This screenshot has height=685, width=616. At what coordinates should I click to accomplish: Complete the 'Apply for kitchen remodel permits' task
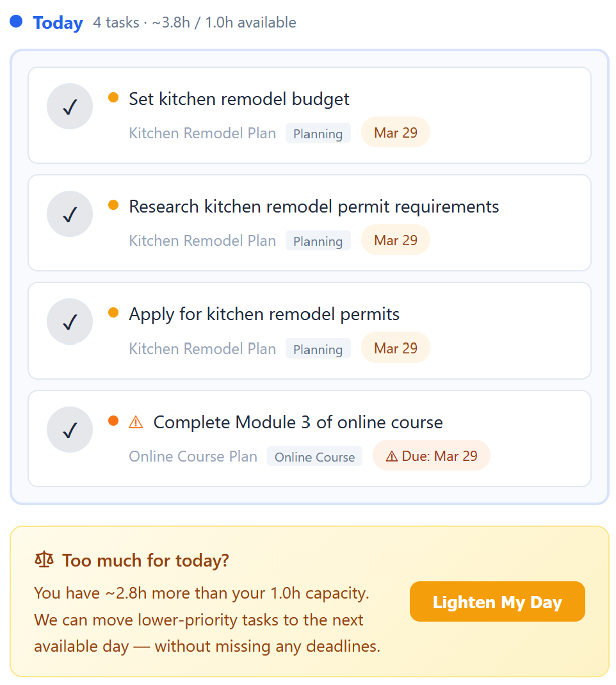pos(69,321)
